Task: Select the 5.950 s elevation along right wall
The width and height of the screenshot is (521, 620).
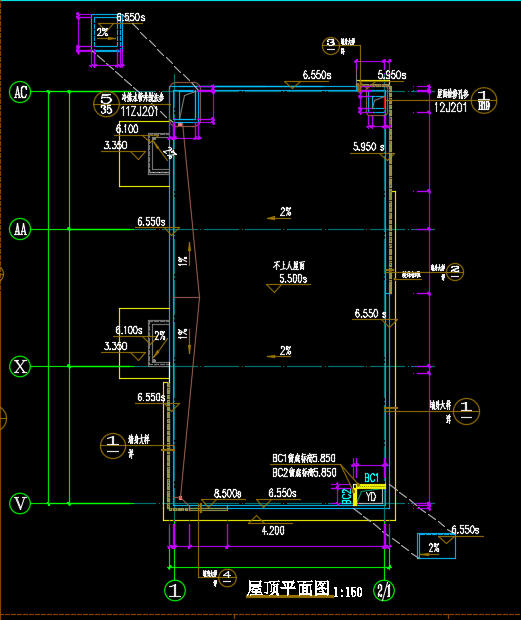Action: pyautogui.click(x=368, y=147)
